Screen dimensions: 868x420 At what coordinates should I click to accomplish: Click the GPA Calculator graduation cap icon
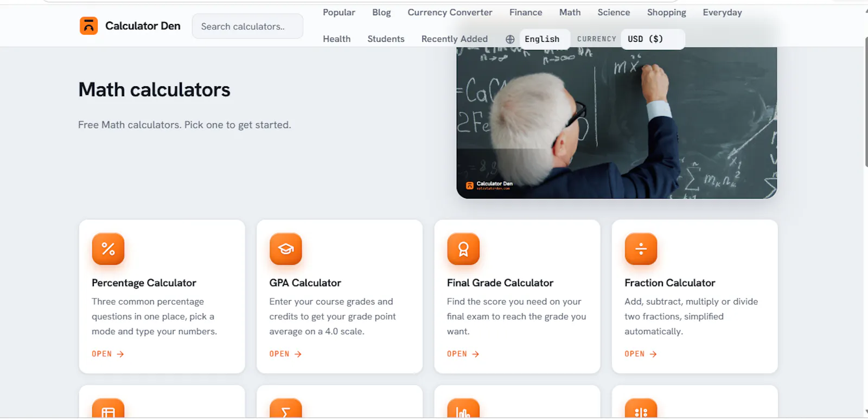286,249
